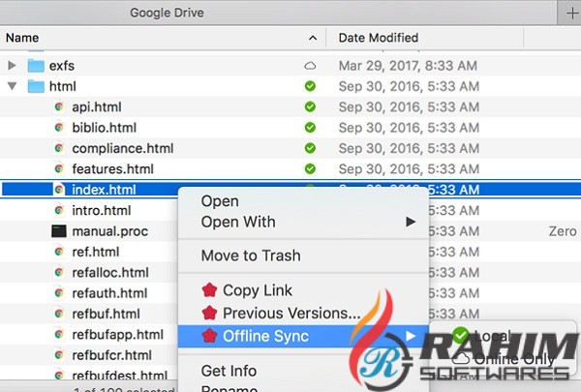Collapse the html folder disclosure triangle
The image size is (581, 392).
[12, 86]
